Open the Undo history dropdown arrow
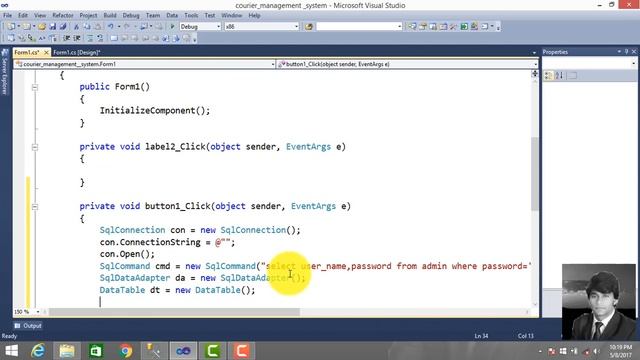The height and width of the screenshot is (360, 640). point(119,27)
